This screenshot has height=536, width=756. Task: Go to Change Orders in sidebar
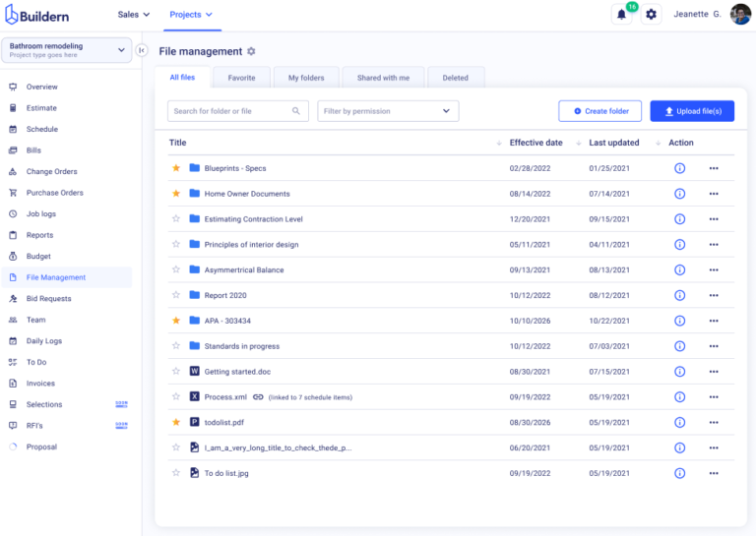point(51,172)
